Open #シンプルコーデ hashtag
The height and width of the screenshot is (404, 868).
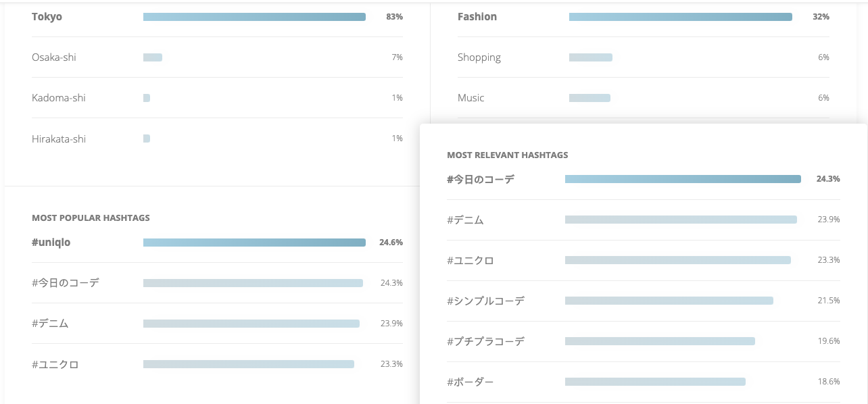[x=485, y=301]
